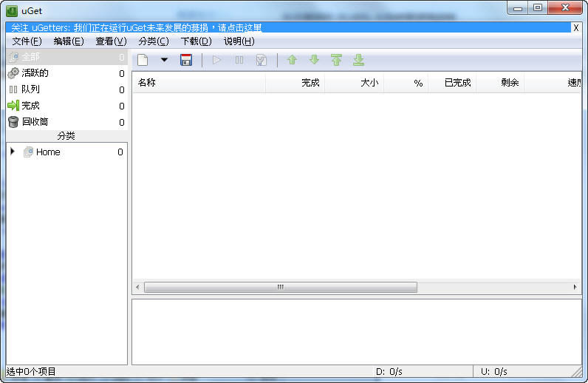588x383 pixels.
Task: Maximize the uGet window
Action: pyautogui.click(x=538, y=7)
